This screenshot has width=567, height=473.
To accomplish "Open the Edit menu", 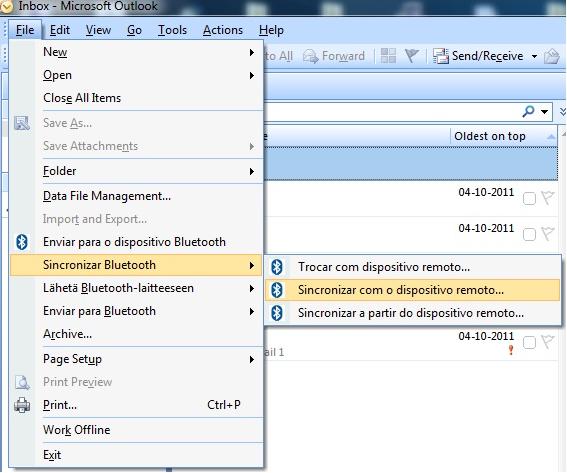I will [x=60, y=30].
